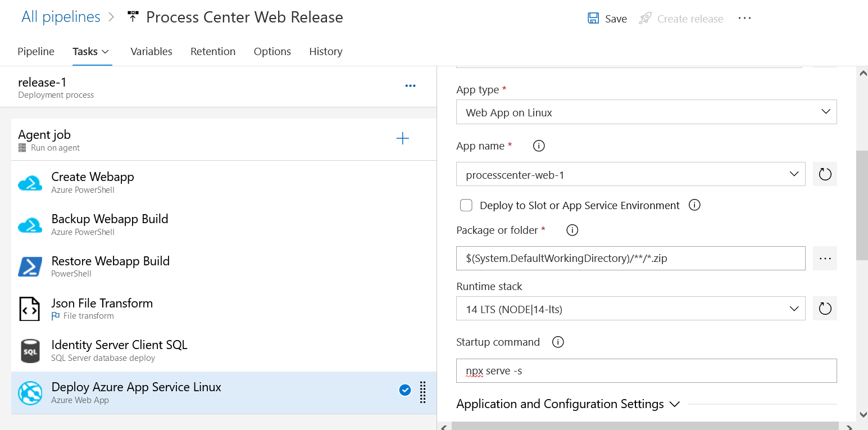868x430 pixels.
Task: Switch to the Variables tab
Action: (151, 52)
